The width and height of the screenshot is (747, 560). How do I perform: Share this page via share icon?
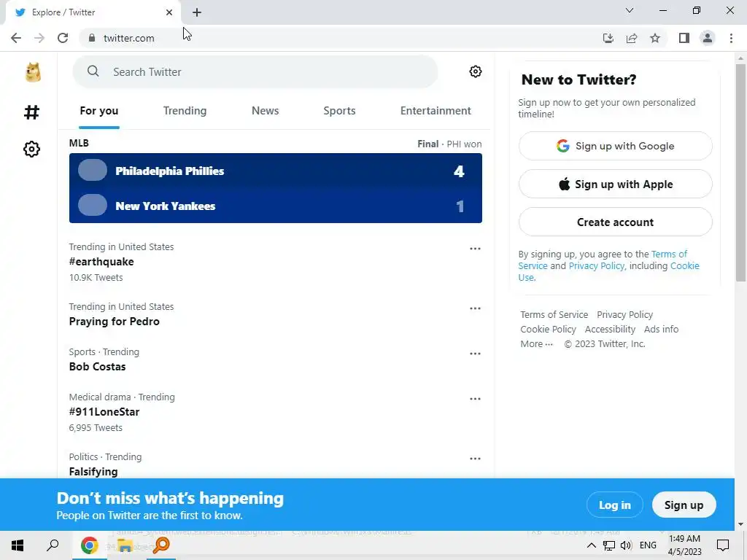[x=632, y=38]
